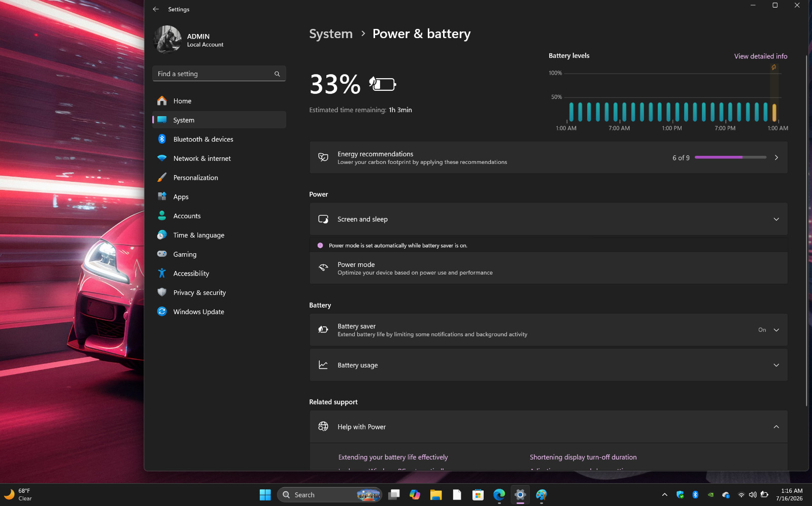Viewport: 812px width, 506px height.
Task: Open Energy recommendations card
Action: pos(548,157)
